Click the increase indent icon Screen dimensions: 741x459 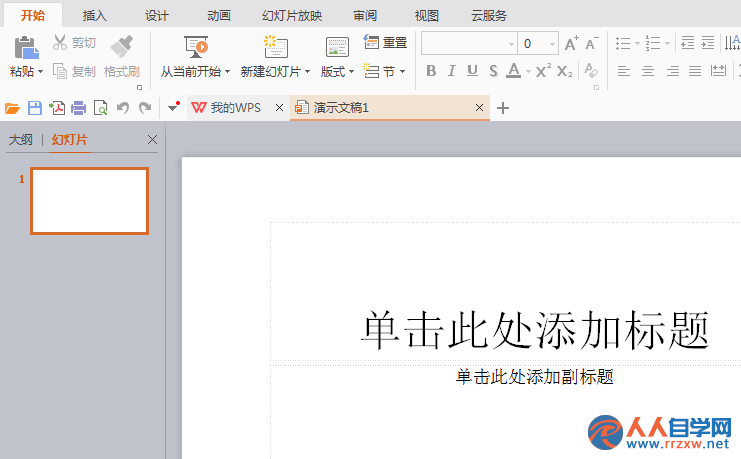(708, 43)
